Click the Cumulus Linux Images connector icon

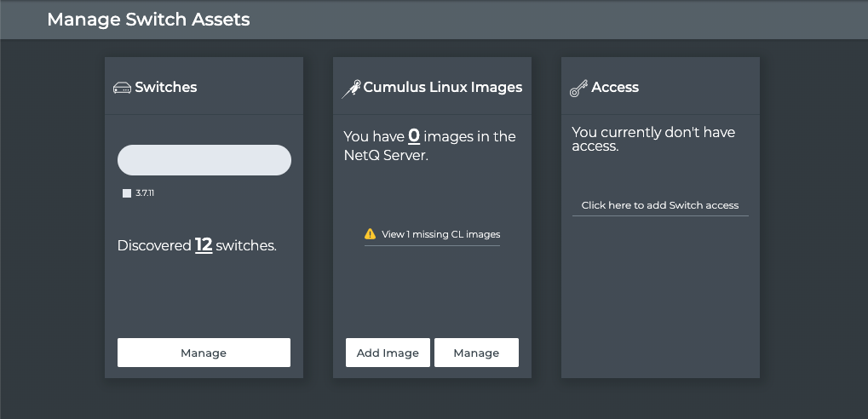point(351,88)
